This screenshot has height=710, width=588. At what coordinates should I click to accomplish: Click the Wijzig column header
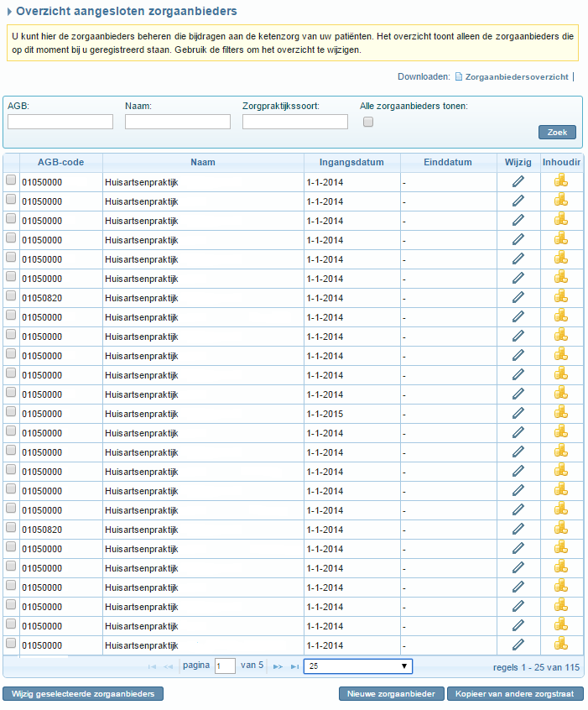point(518,162)
